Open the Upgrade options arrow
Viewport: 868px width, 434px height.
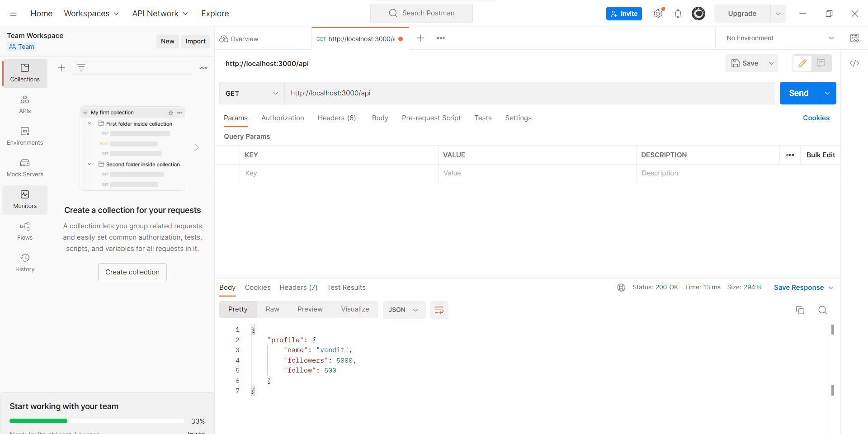pos(778,14)
